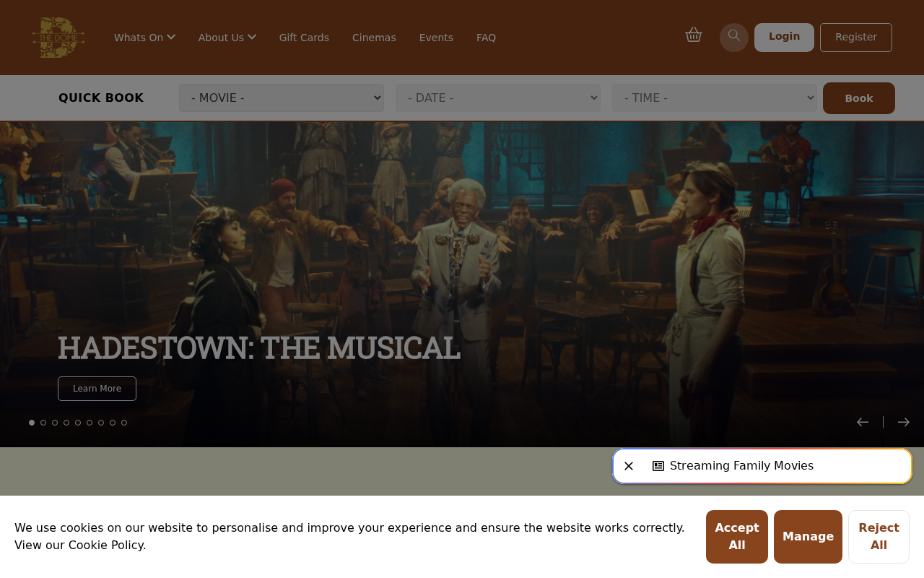Select the seventh carousel dot

click(x=101, y=423)
